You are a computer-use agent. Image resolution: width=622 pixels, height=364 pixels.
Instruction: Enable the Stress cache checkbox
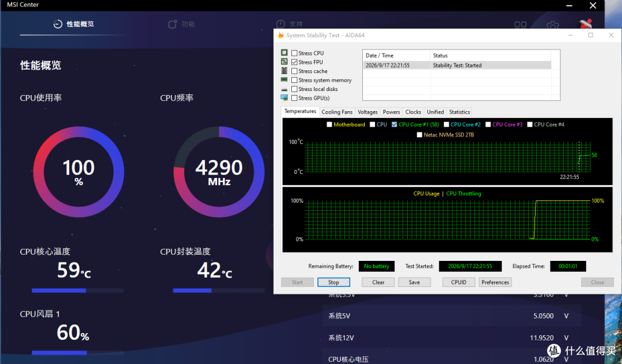tap(294, 71)
